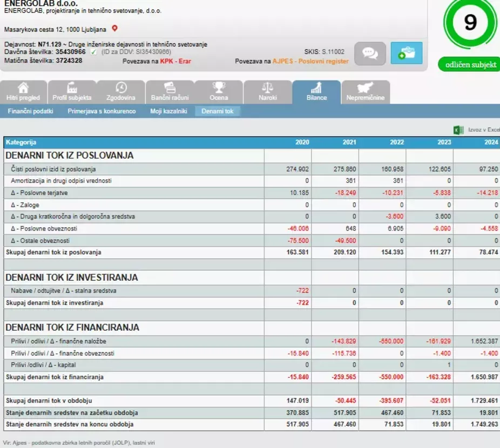Open the Naroki scales tab
This screenshot has height=448, width=500.
[x=267, y=92]
